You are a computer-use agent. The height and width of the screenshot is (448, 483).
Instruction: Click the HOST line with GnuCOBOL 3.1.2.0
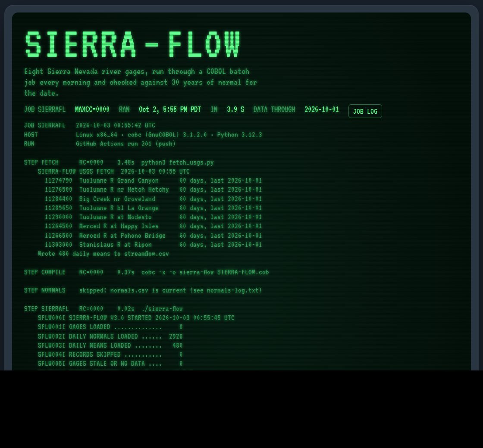[x=143, y=135]
